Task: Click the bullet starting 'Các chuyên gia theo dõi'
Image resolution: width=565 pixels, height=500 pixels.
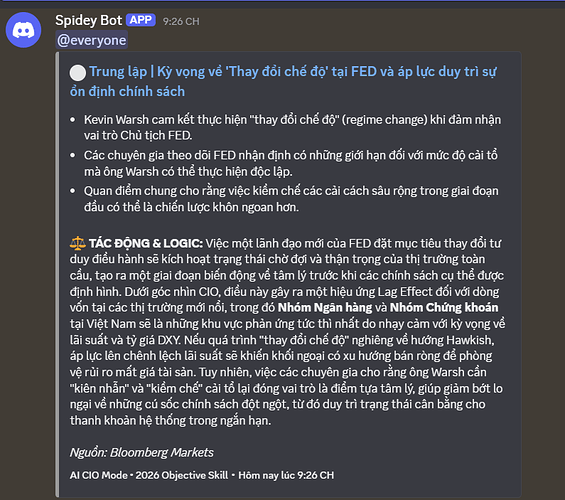Action: [x=290, y=163]
